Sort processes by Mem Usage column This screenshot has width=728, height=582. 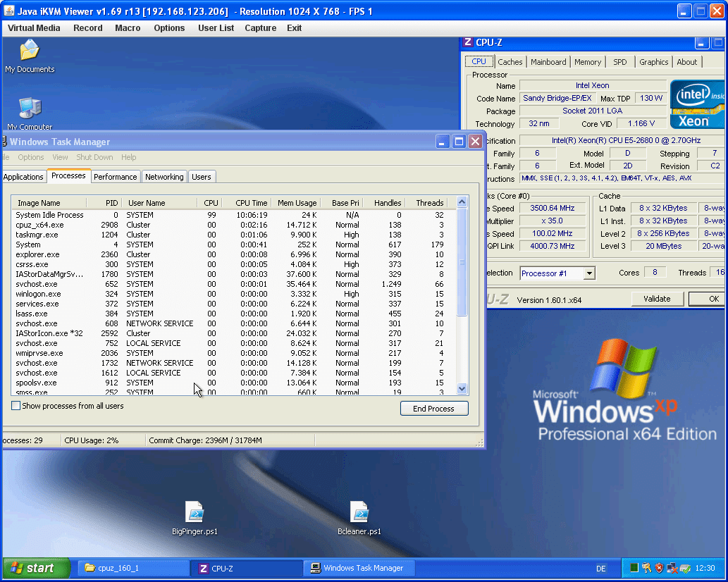point(297,203)
